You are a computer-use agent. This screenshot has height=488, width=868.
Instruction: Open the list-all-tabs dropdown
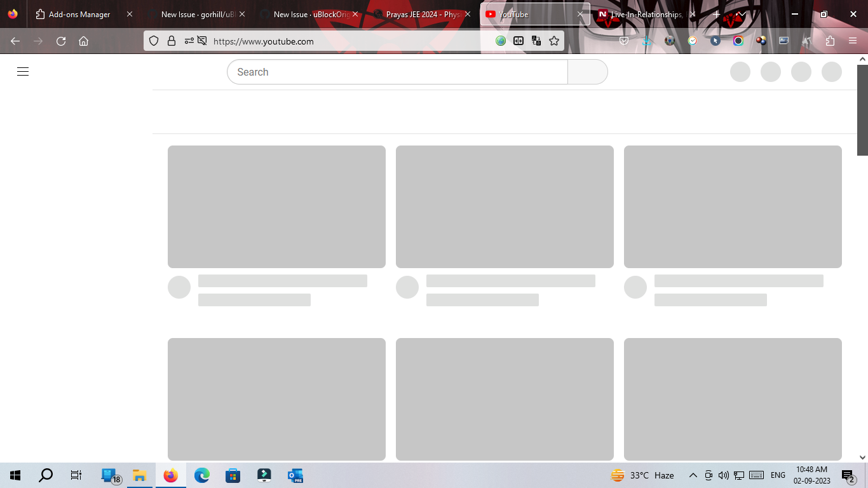(741, 14)
